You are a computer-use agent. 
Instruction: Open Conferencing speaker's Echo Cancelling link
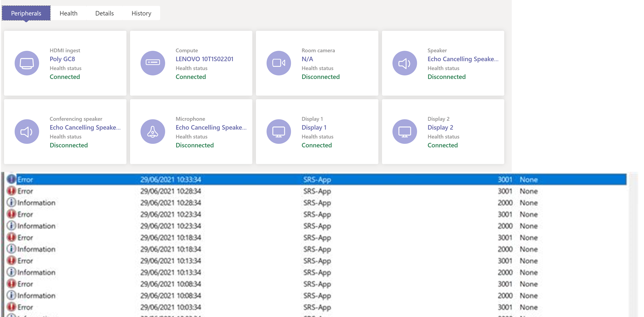tap(85, 127)
